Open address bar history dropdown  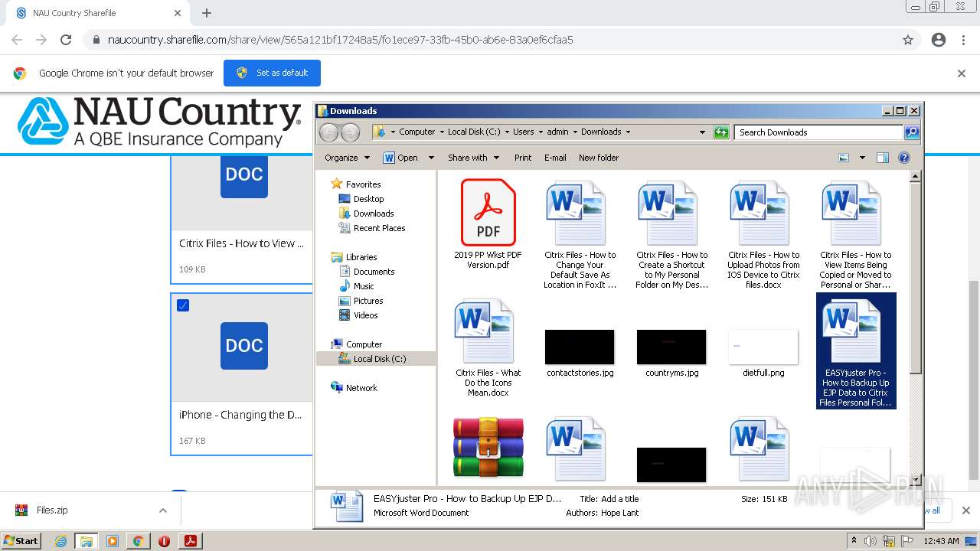(x=702, y=132)
